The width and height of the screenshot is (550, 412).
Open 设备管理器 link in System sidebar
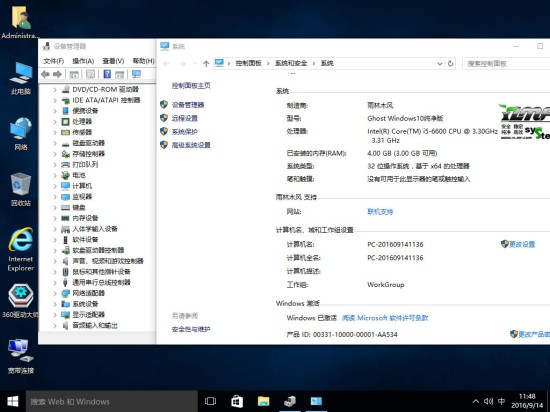(x=188, y=104)
